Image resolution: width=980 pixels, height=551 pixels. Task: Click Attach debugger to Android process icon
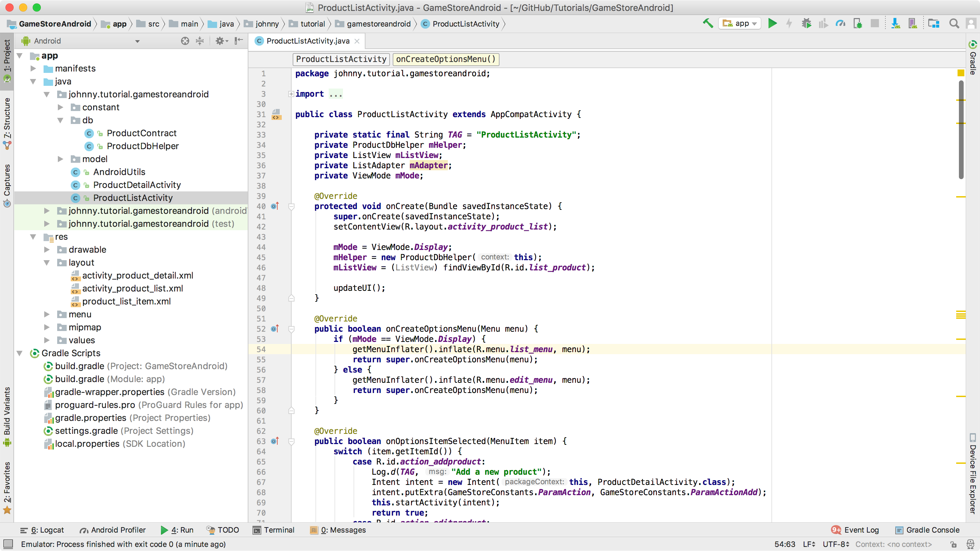click(857, 23)
